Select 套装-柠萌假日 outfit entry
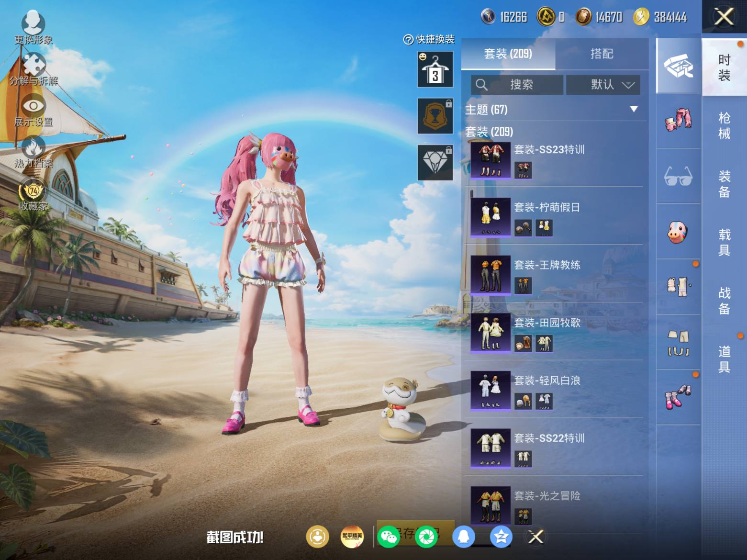 point(555,217)
